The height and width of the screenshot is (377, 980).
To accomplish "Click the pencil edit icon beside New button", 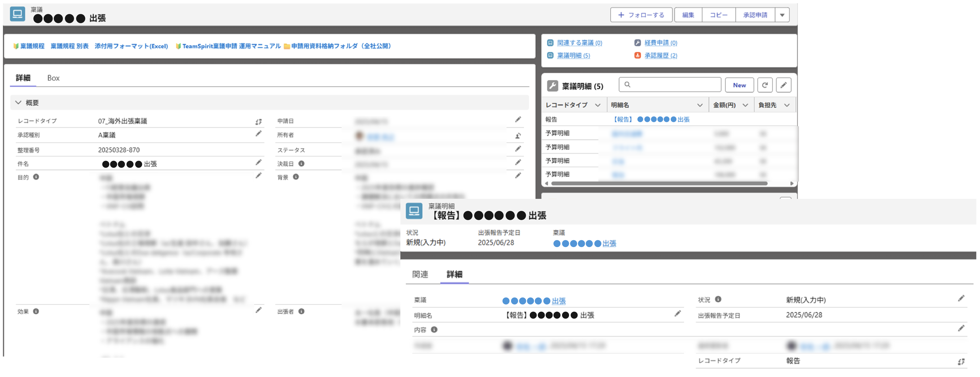I will point(783,85).
